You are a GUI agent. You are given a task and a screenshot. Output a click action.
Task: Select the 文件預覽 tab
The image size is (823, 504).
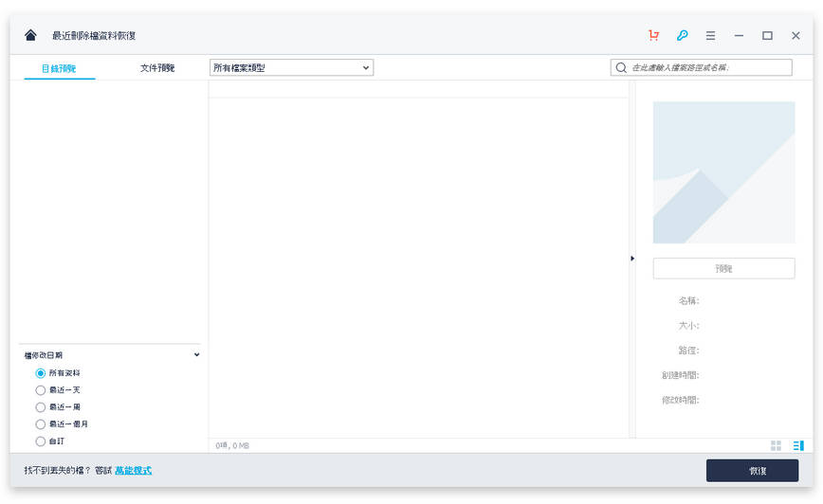[x=157, y=68]
